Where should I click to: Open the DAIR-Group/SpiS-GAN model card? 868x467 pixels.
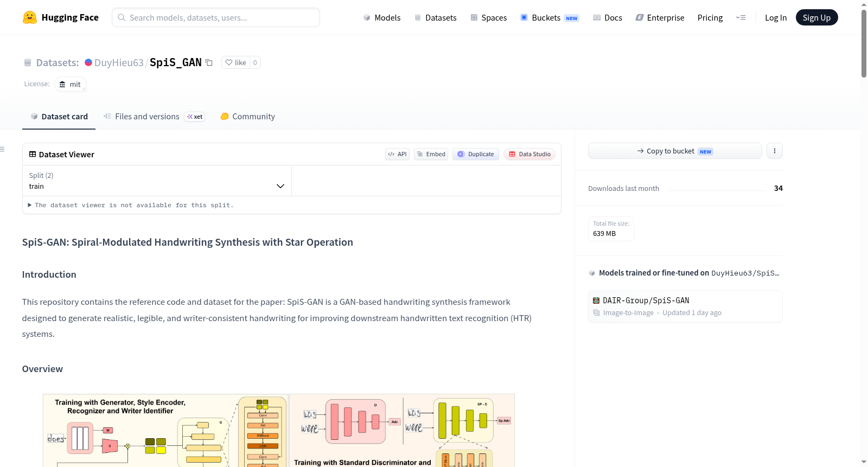tap(685, 306)
